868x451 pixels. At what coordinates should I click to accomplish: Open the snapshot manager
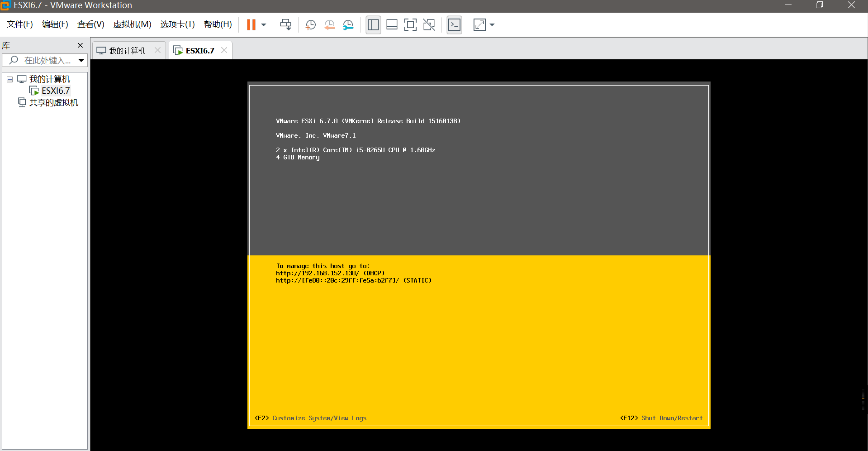point(348,24)
